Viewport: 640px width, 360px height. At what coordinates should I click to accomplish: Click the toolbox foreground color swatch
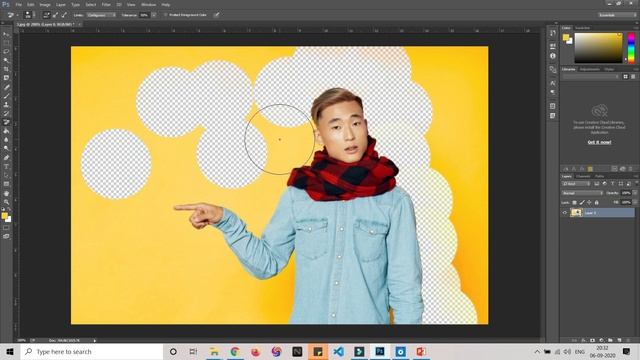pos(4,216)
